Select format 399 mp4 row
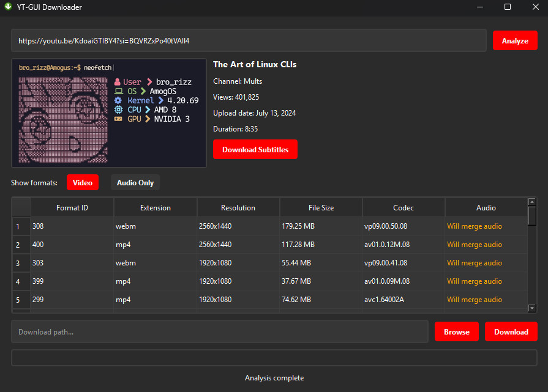The width and height of the screenshot is (548, 392). tap(270, 281)
